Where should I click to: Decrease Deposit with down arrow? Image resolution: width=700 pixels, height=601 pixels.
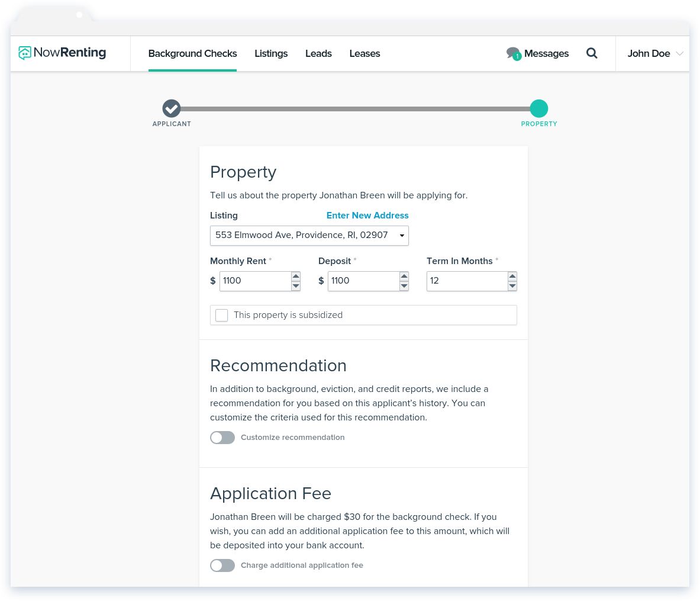point(404,286)
